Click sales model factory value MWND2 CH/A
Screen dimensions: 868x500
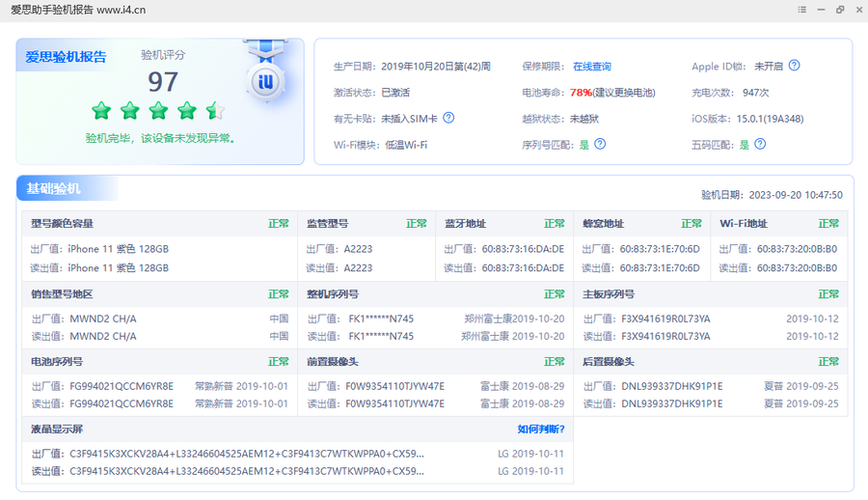coord(103,319)
